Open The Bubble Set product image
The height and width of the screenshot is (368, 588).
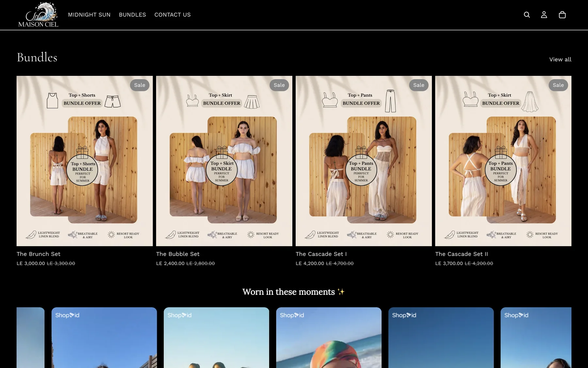point(224,161)
